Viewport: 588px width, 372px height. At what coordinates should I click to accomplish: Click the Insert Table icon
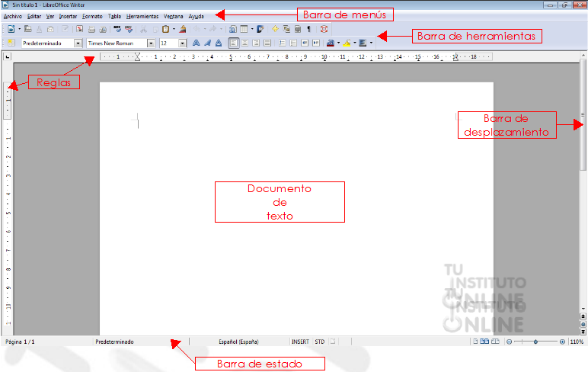coord(244,29)
